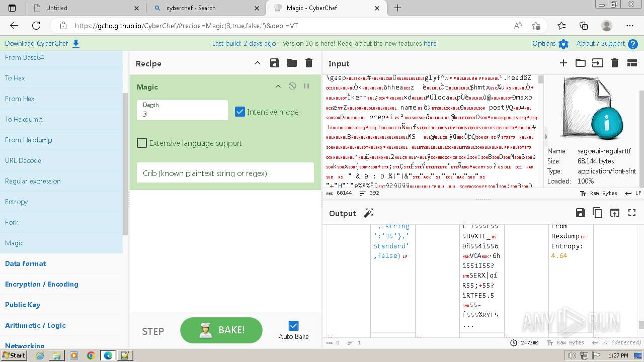Open the Version 10 build notice link
Image resolution: width=644 pixels, height=362 pixels.
pos(325,44)
